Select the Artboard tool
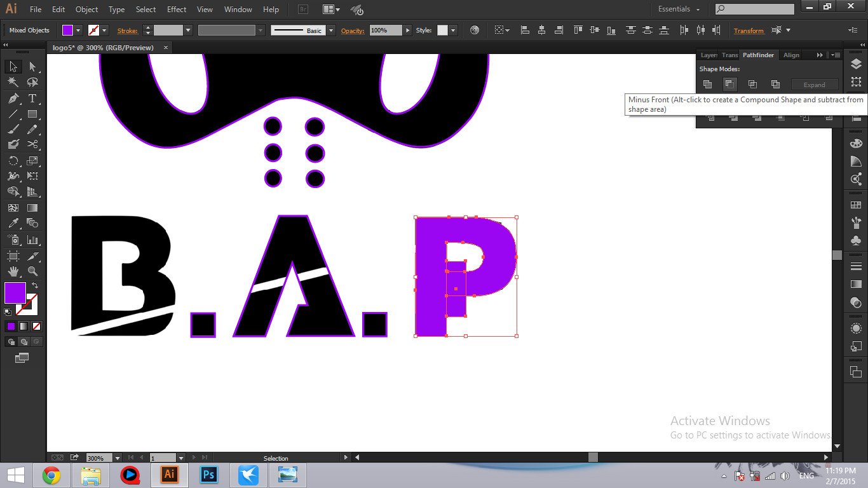868x488 pixels. tap(13, 256)
